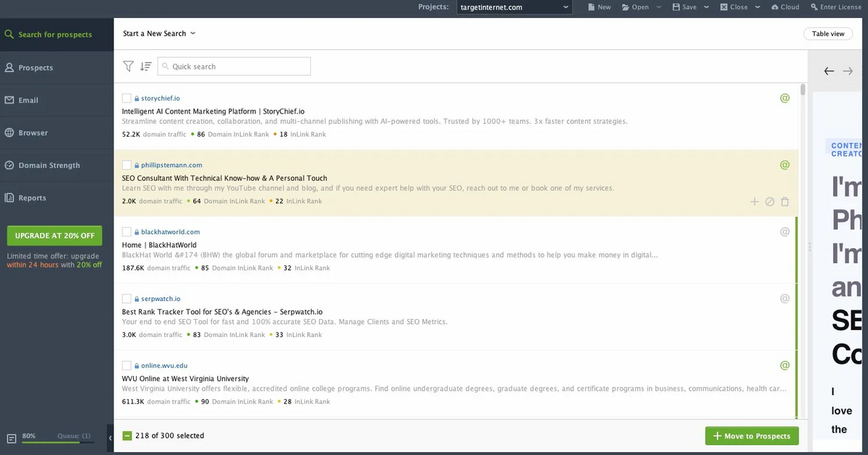Toggle the select-all checkbox beside 218 of 300 selected

click(127, 435)
